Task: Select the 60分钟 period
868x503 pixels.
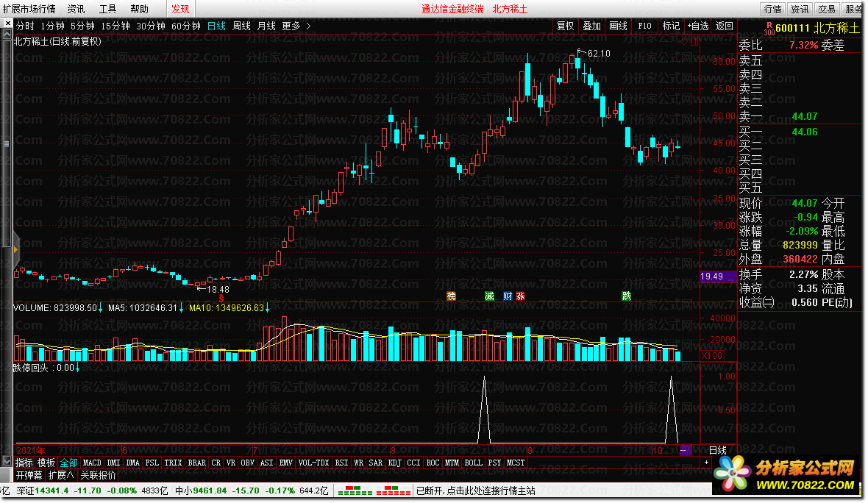Action: click(186, 26)
